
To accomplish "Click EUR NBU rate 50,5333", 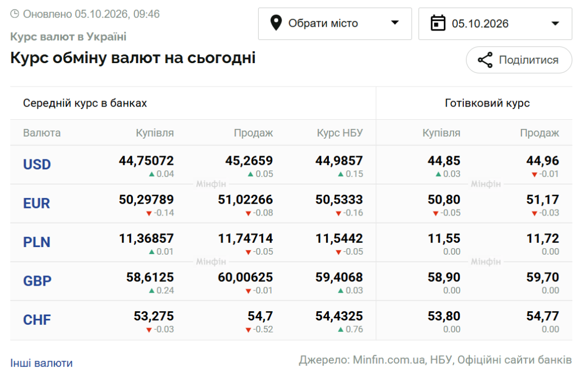I will 339,200.
